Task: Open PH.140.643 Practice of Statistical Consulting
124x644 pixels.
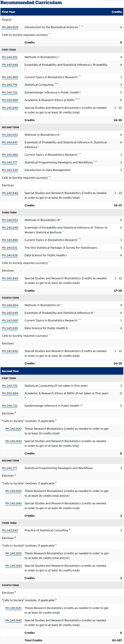Action: pos(10,530)
